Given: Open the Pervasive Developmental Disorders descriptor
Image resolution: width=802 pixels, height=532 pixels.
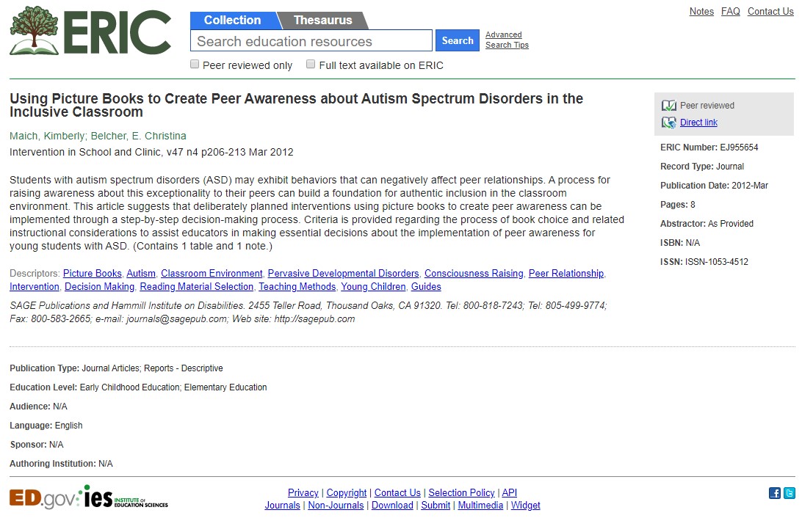Looking at the screenshot, I should click(x=343, y=274).
